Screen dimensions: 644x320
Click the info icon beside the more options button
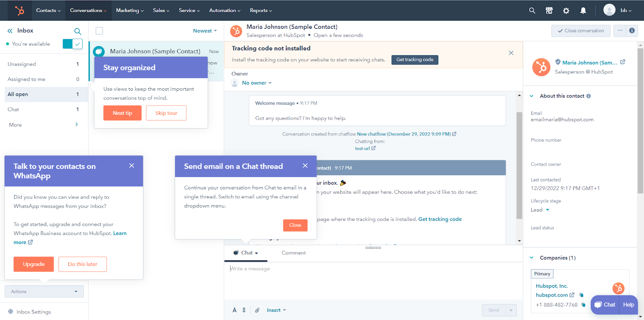pos(632,31)
